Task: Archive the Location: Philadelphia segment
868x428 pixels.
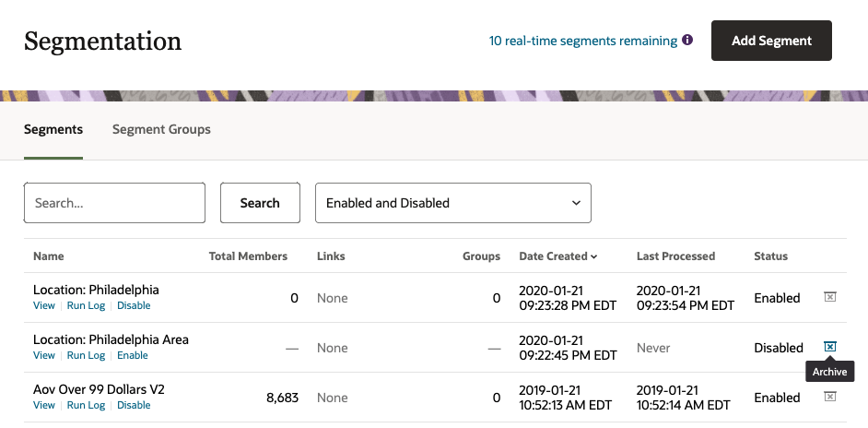Action: pyautogui.click(x=829, y=297)
